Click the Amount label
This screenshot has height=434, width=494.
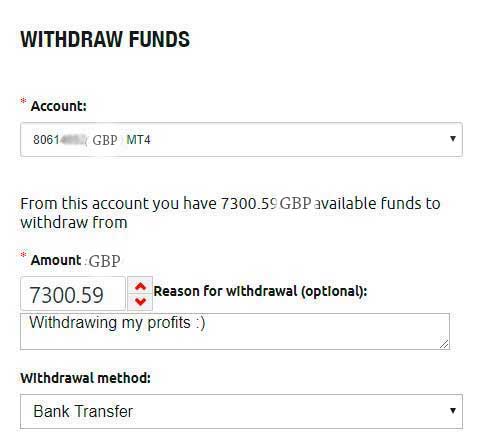(56, 260)
